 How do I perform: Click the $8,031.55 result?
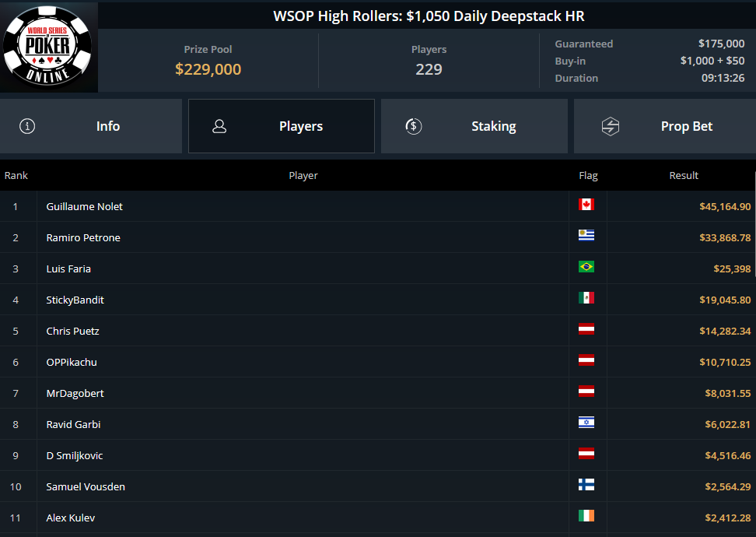click(x=728, y=393)
